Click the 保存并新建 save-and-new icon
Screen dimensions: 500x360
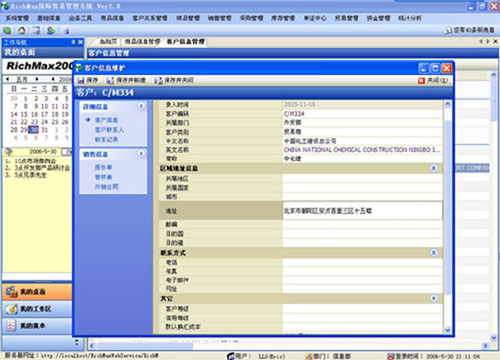110,80
